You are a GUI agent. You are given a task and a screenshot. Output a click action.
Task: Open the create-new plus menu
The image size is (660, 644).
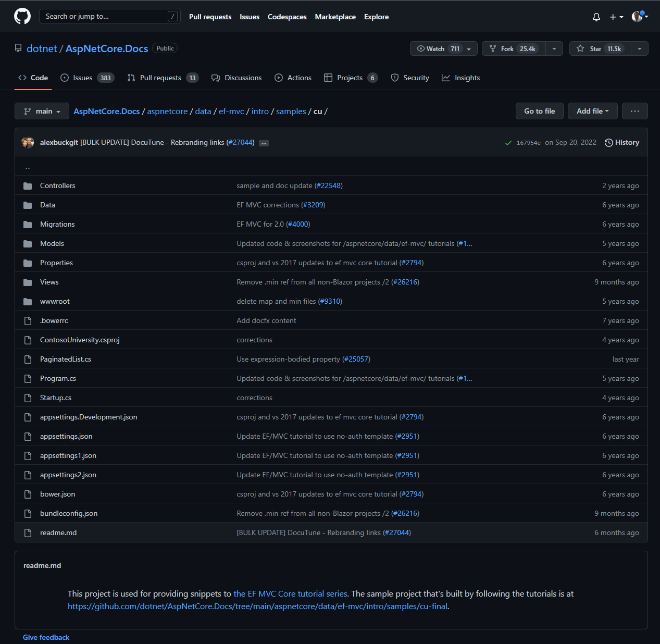(x=616, y=17)
